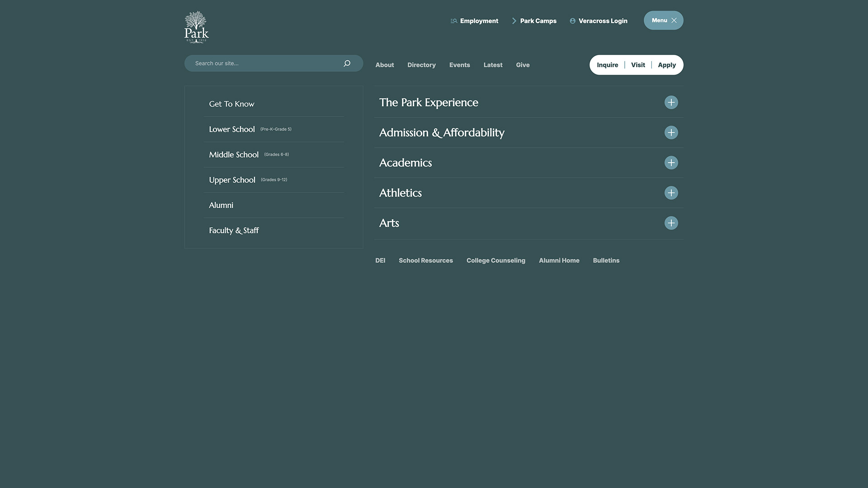Viewport: 868px width, 488px height.
Task: Go to College Counseling page
Action: (495, 261)
